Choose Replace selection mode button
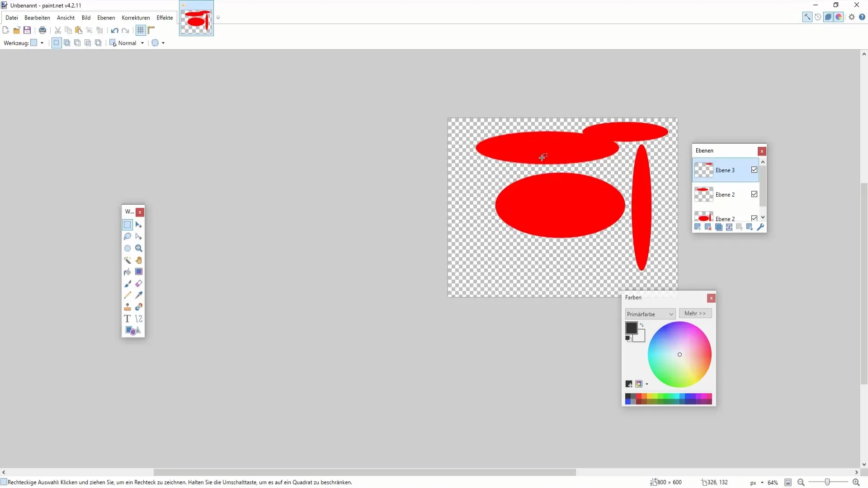Screen dimensions: 868x488 (x=57, y=43)
